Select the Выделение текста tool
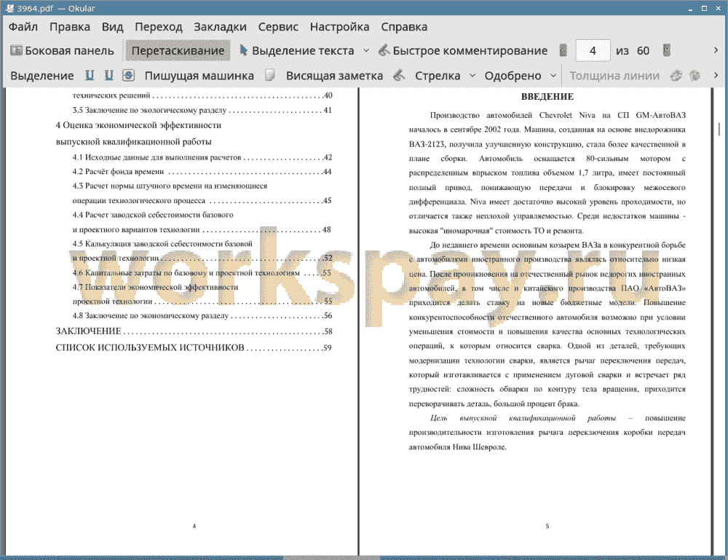728x560 pixels. click(297, 51)
